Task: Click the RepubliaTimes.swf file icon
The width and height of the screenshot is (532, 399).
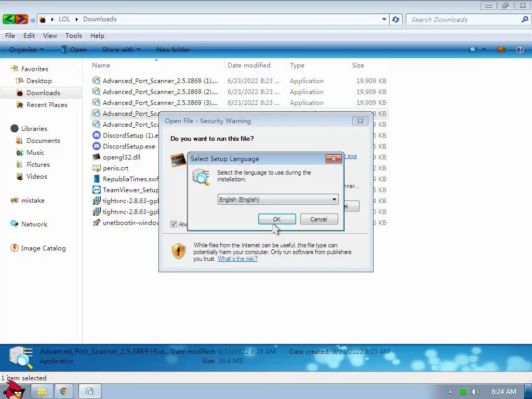Action: coord(96,179)
